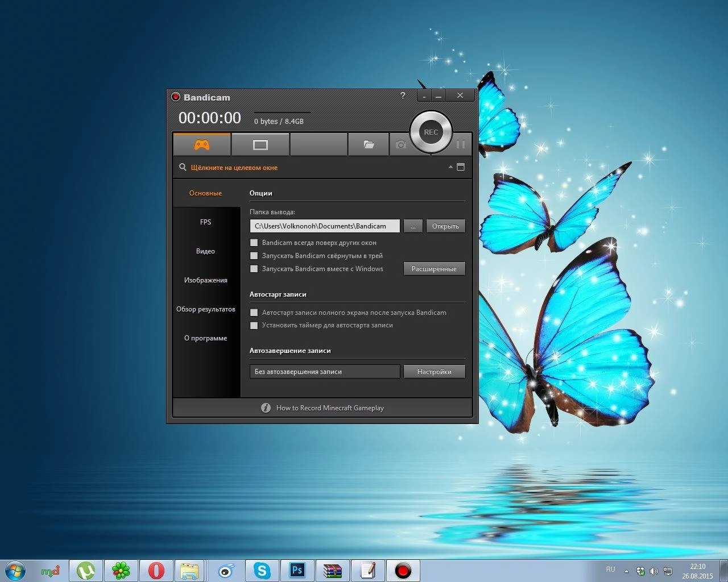
Task: Open the Windows Start menu
Action: click(x=15, y=570)
